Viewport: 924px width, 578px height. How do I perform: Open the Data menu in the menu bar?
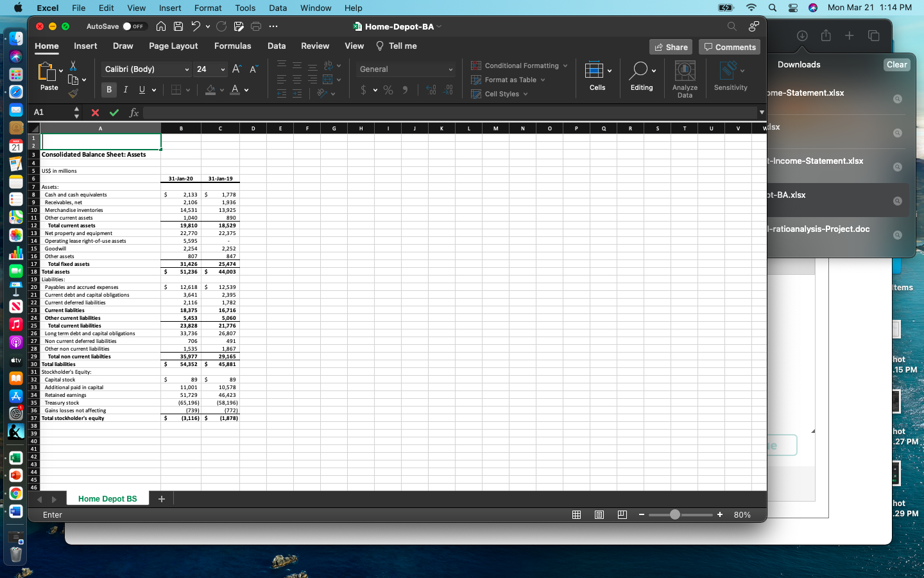278,8
